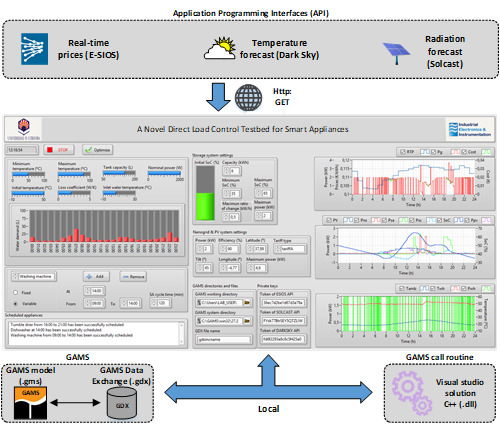Image resolution: width=500 pixels, height=430 pixels.
Task: Browse folder for GAMS system directory
Action: pos(247,321)
